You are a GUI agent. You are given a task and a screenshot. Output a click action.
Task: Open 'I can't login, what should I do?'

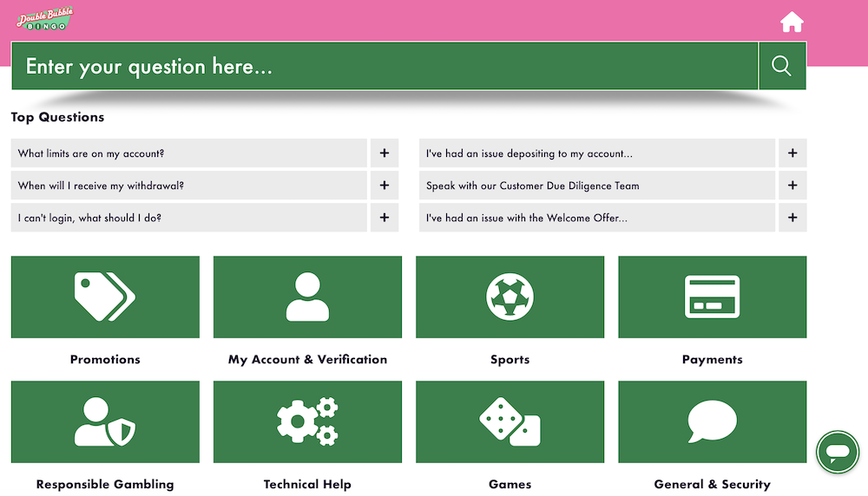(188, 218)
